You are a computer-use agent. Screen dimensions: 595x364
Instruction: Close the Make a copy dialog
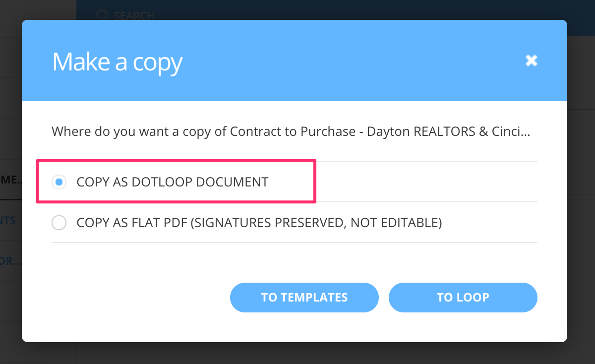tap(532, 61)
